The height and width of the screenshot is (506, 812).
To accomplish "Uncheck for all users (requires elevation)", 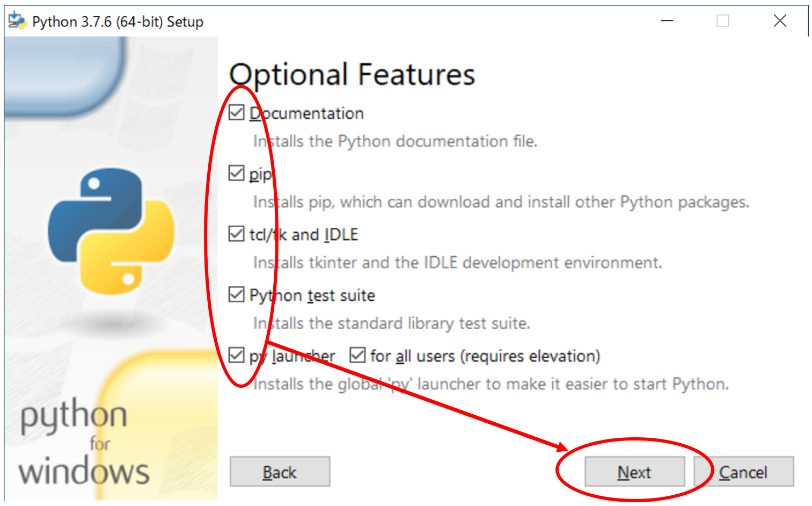I will [x=357, y=356].
